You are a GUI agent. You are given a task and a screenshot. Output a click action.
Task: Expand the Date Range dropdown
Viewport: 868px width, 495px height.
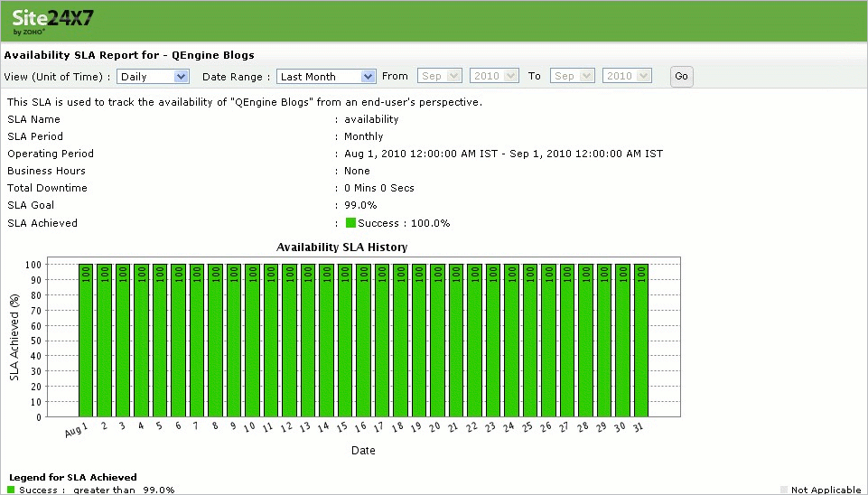(326, 77)
